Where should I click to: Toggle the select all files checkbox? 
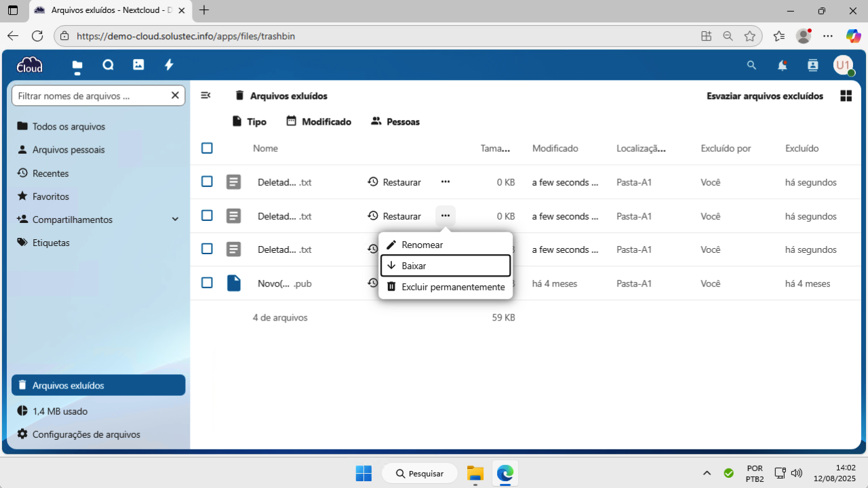[207, 148]
